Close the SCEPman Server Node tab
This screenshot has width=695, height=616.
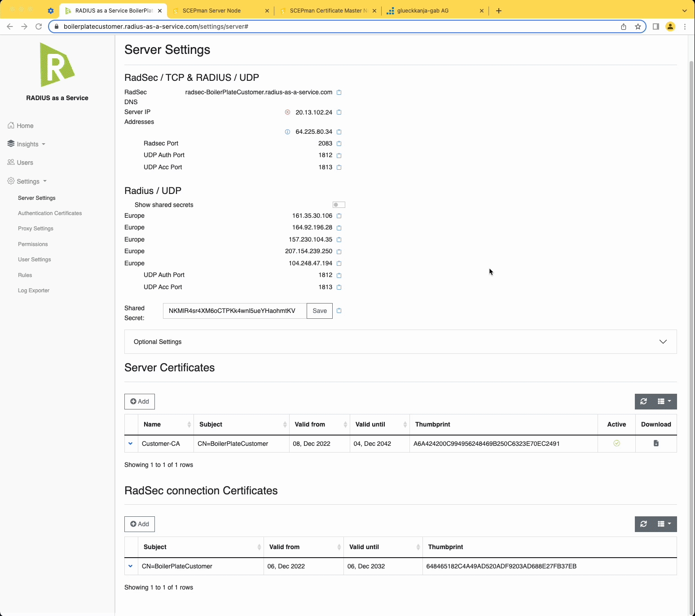click(267, 11)
